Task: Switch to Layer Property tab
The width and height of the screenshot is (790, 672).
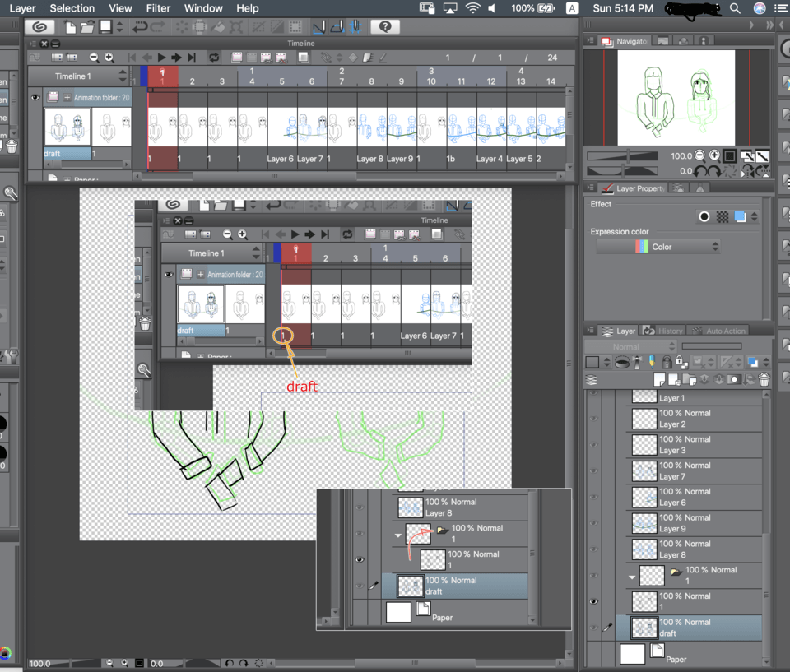Action: click(634, 188)
